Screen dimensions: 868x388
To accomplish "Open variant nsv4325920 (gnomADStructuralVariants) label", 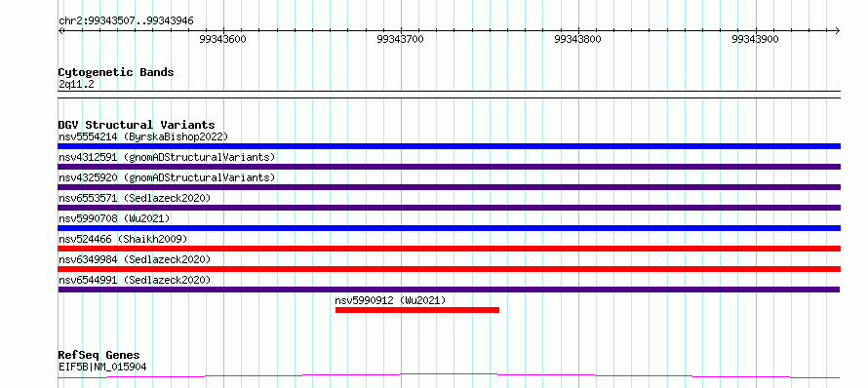I will click(x=167, y=177).
